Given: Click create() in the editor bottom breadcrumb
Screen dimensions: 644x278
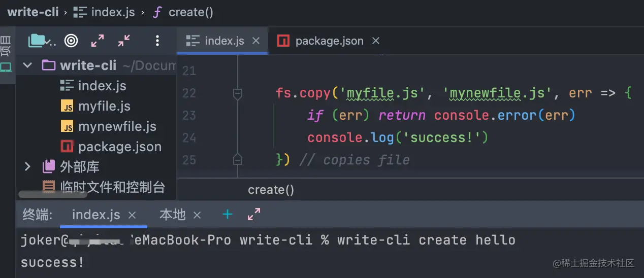Looking at the screenshot, I should [271, 190].
